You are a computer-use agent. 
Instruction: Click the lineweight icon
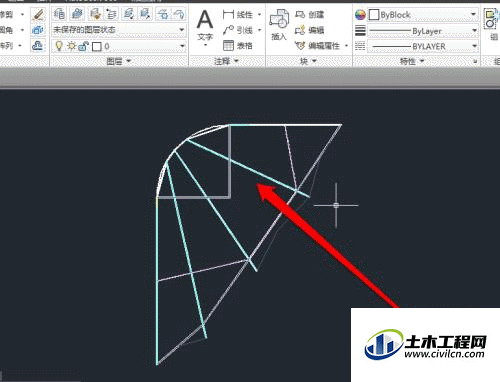pyautogui.click(x=360, y=30)
